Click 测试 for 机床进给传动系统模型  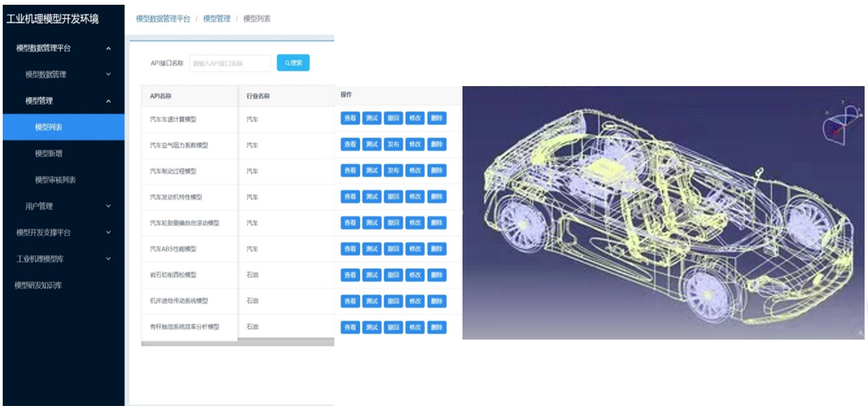tap(372, 301)
